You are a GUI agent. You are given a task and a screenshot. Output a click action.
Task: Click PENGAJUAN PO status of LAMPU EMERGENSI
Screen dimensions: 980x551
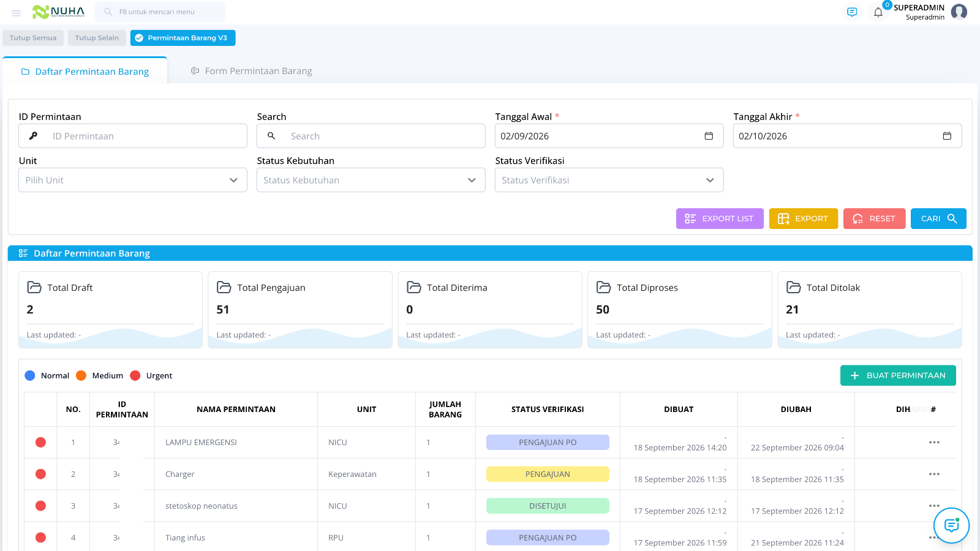pos(548,442)
